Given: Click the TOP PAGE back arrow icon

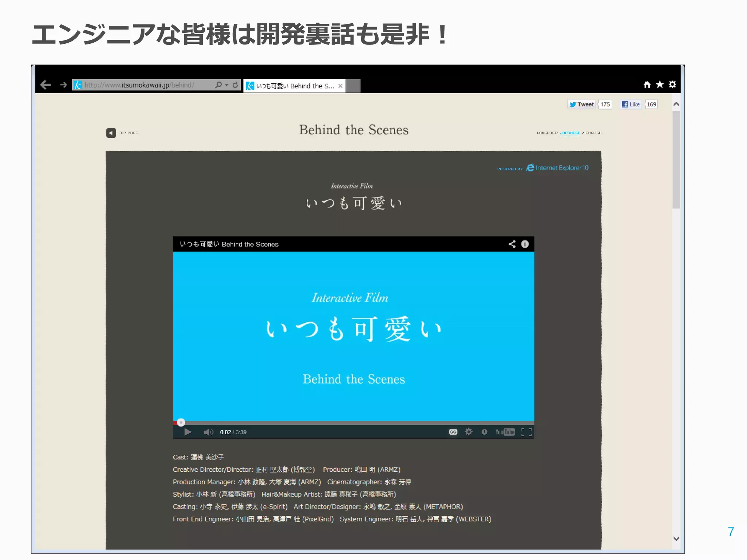Looking at the screenshot, I should (111, 133).
